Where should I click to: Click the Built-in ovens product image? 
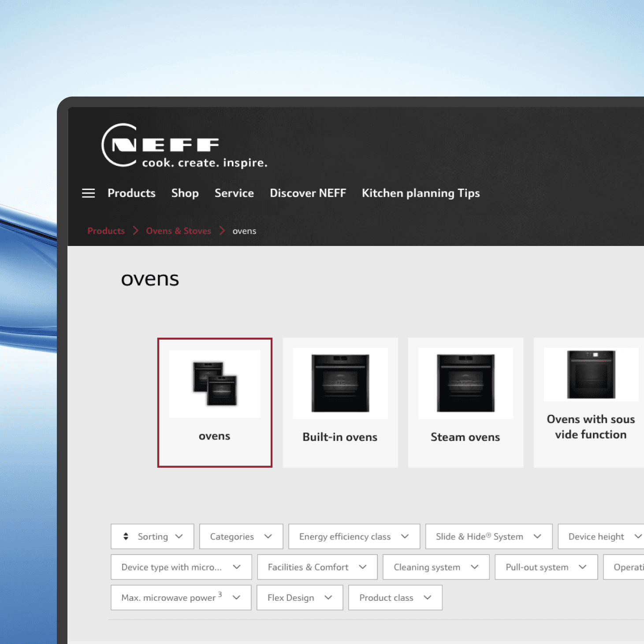tap(340, 382)
